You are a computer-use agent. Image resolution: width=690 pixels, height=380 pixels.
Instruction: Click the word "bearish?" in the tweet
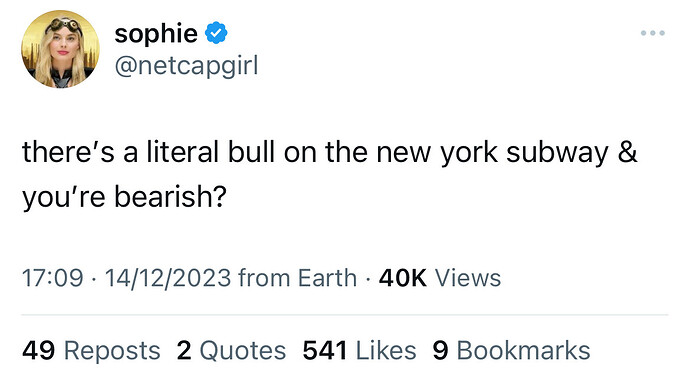(x=170, y=196)
